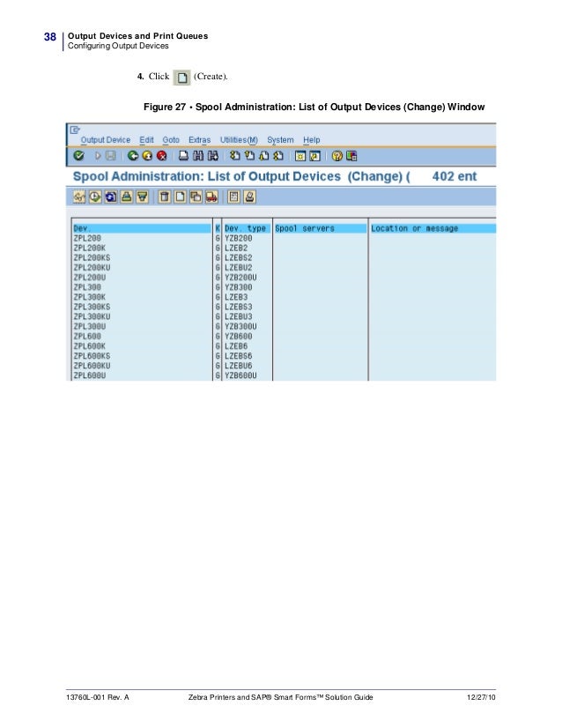Click the Create blank page icon
The height and width of the screenshot is (728, 562).
[180, 197]
